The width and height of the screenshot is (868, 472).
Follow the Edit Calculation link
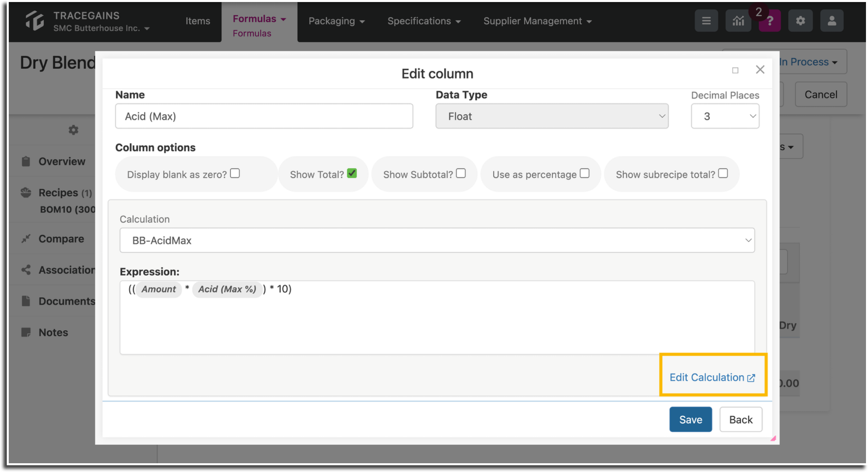click(x=712, y=377)
